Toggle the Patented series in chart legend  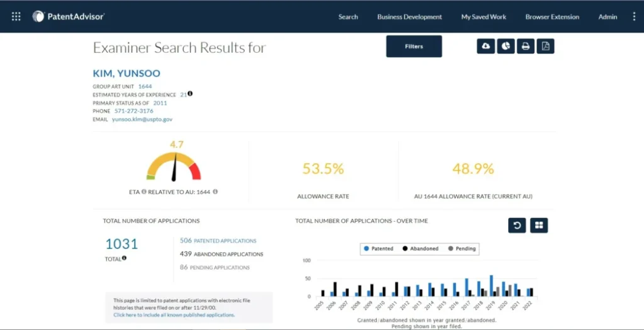click(379, 249)
